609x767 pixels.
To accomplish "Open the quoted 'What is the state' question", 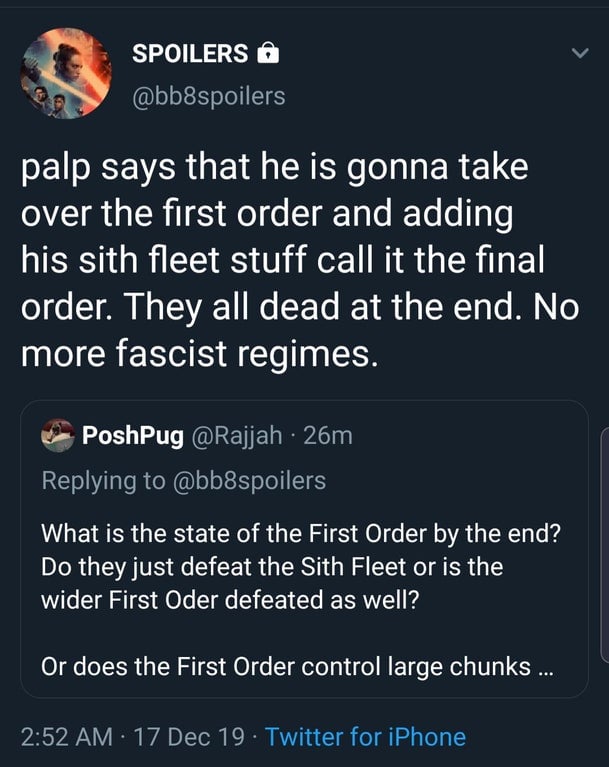I will [x=300, y=534].
